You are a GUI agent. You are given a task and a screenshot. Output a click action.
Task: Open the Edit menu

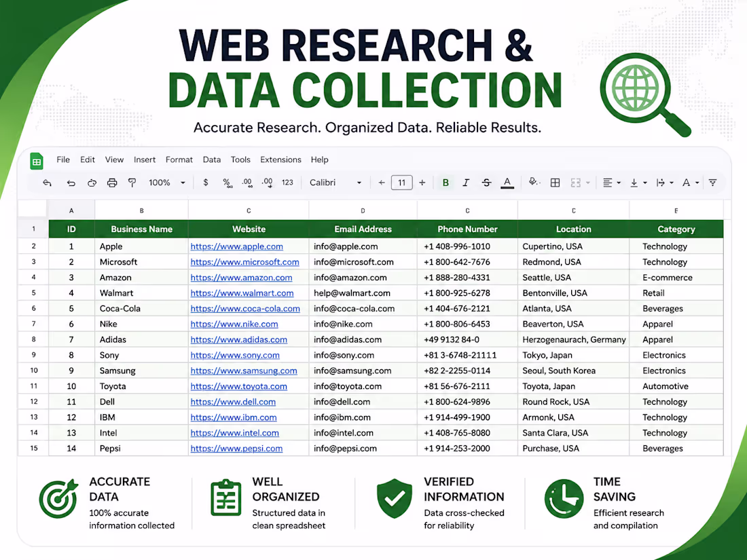point(87,160)
